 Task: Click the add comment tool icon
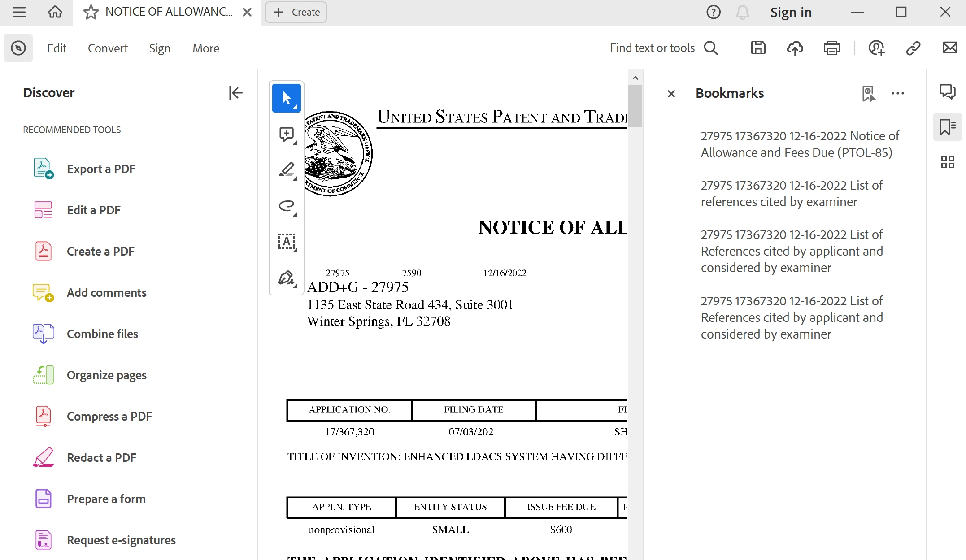coord(286,134)
